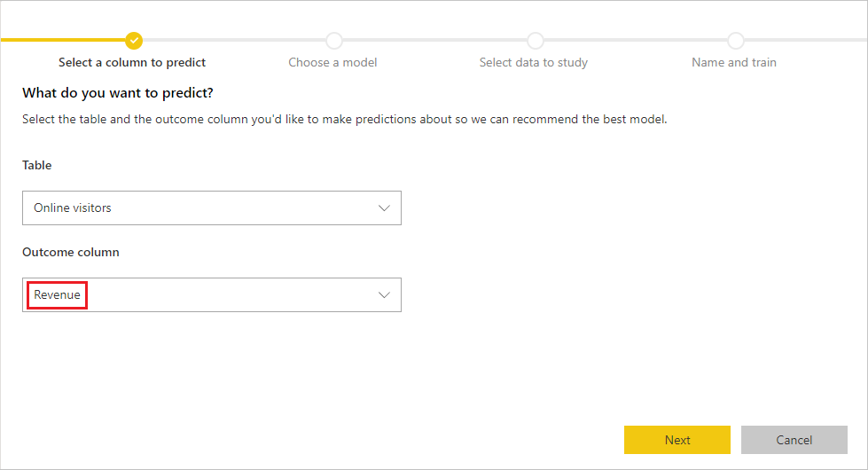Click the step circle above Name and train
Viewport: 868px width, 470px height.
(x=736, y=41)
